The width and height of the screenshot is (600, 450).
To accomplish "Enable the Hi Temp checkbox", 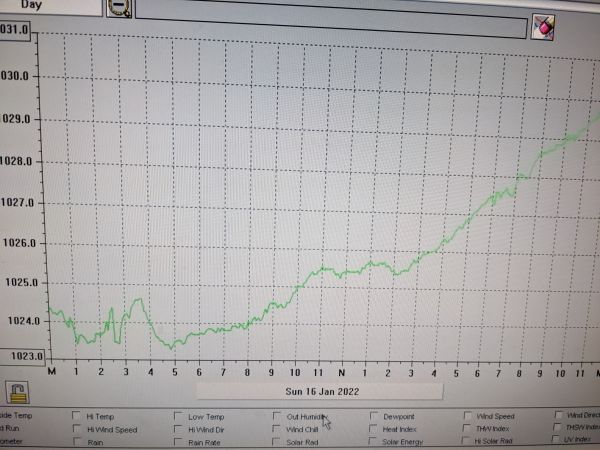I will (x=77, y=416).
